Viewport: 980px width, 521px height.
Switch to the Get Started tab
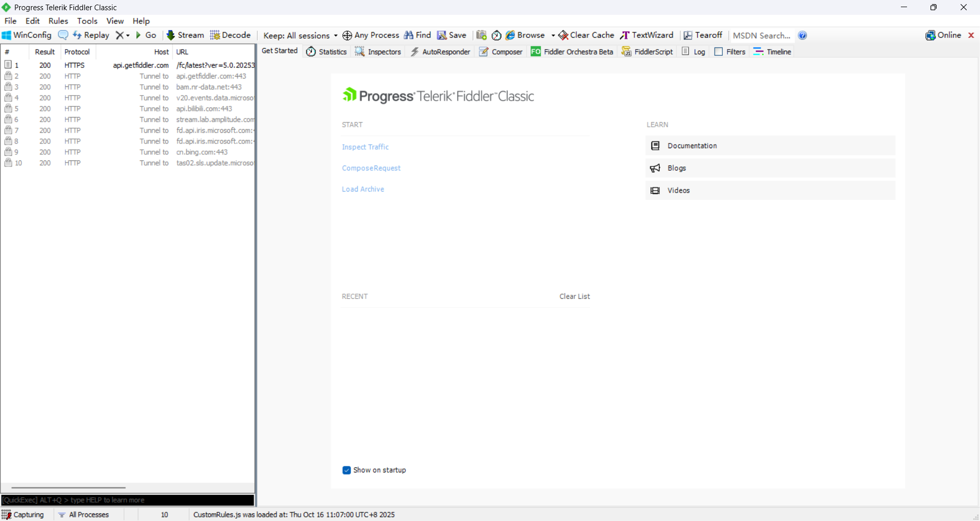(279, 51)
